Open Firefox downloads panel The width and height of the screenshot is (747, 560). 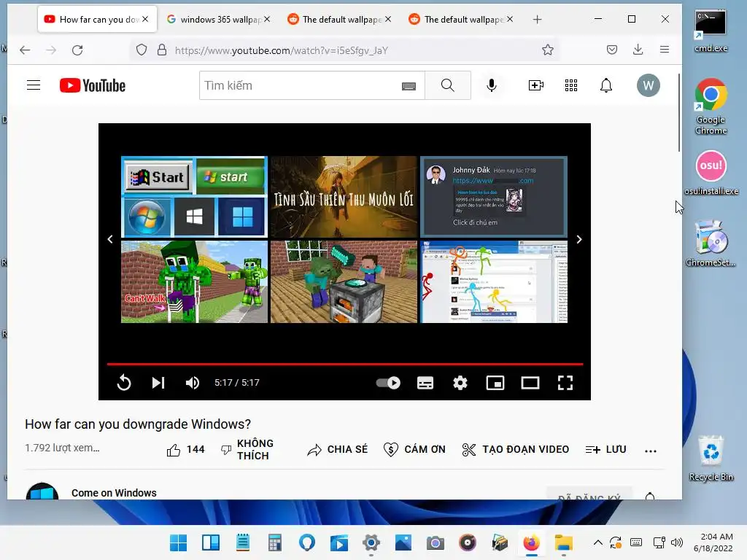point(638,50)
